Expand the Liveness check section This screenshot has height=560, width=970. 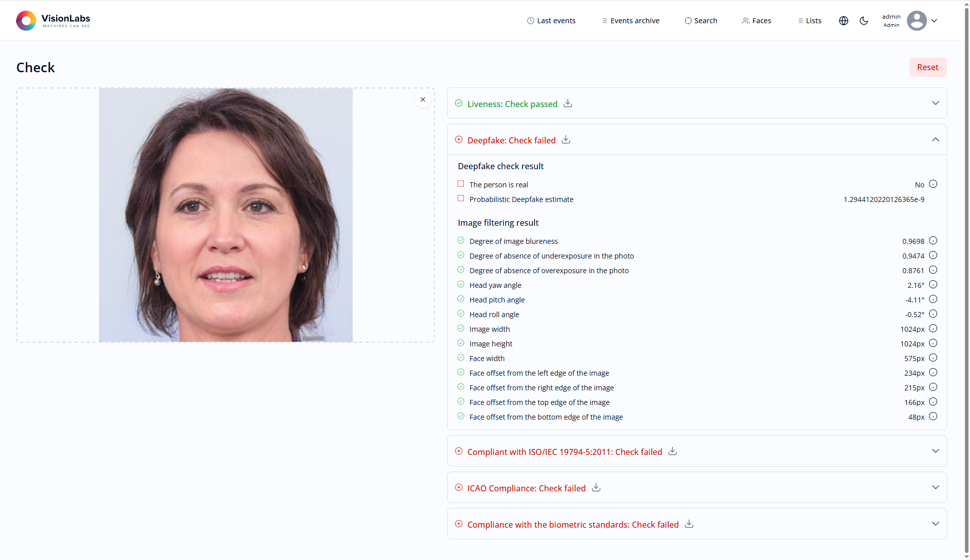[936, 103]
